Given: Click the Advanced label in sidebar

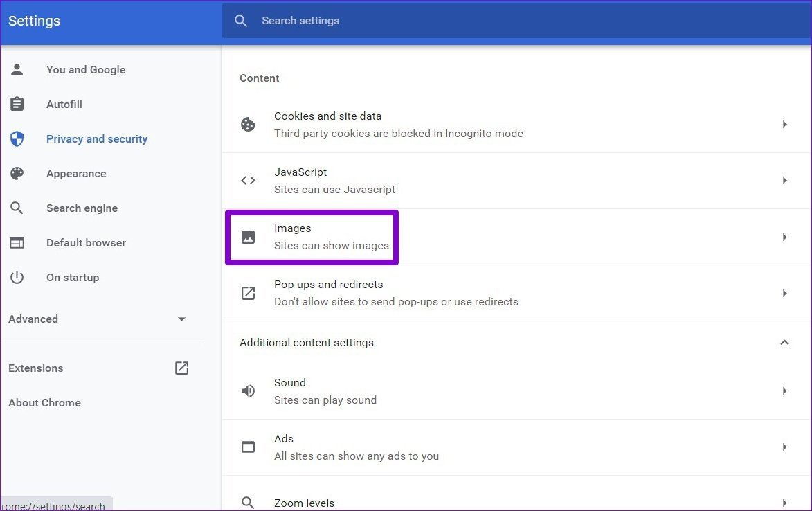Looking at the screenshot, I should click(33, 319).
